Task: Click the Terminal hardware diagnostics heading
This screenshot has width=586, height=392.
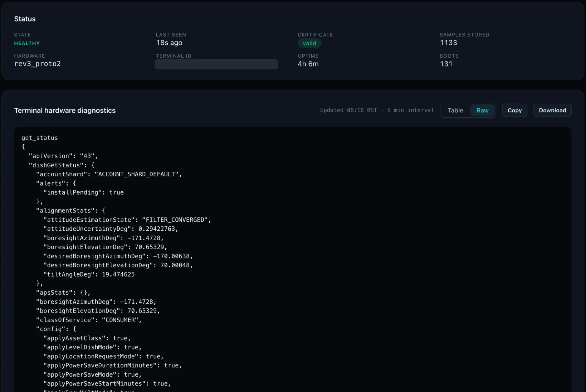Action: pyautogui.click(x=65, y=111)
